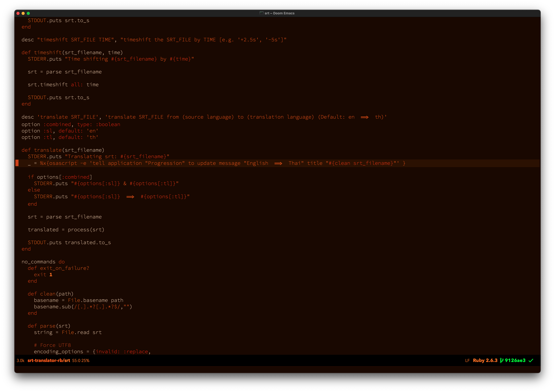Click the green checkmark syntax-check icon
Viewport: 555px width, 392px height.
point(531,360)
